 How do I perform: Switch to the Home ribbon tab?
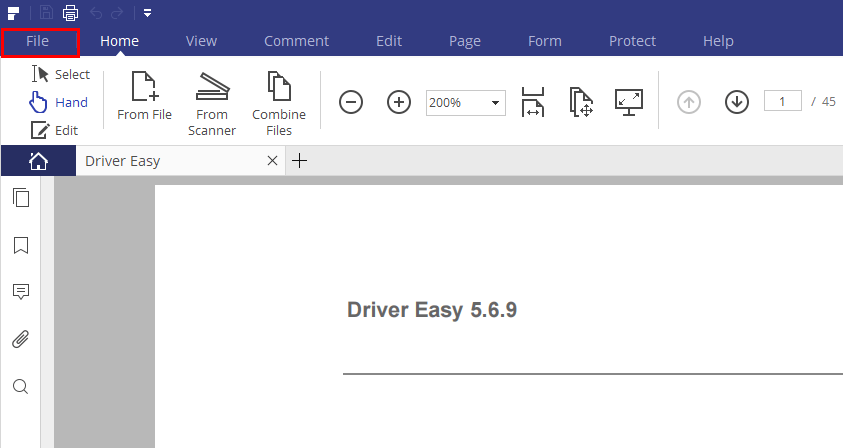click(x=119, y=41)
